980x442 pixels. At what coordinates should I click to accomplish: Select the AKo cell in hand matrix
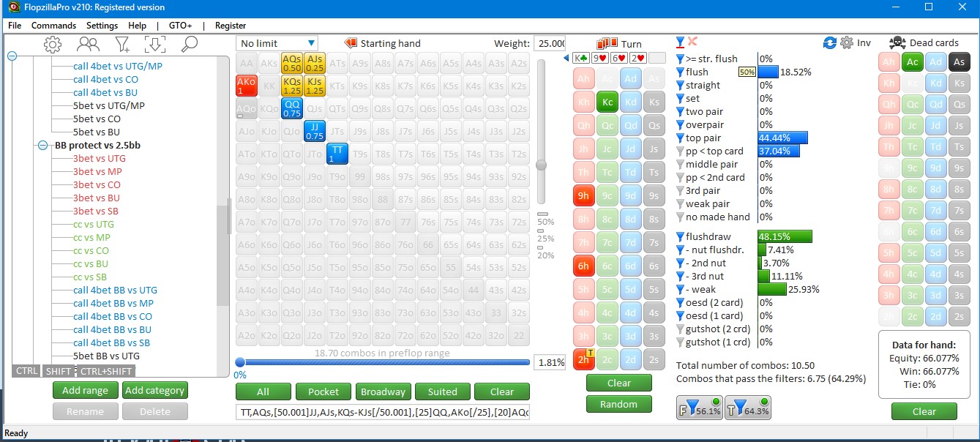[x=247, y=86]
